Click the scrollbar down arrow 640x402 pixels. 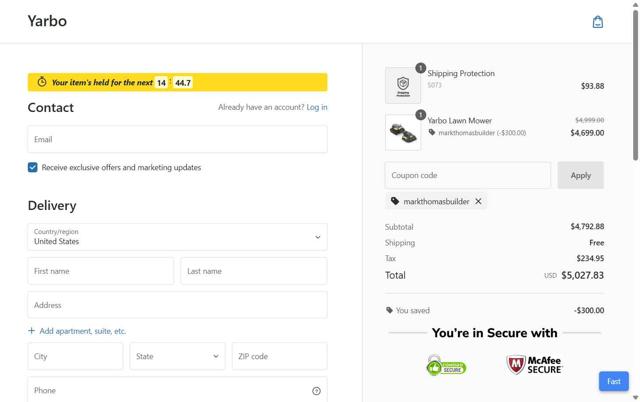[636, 398]
